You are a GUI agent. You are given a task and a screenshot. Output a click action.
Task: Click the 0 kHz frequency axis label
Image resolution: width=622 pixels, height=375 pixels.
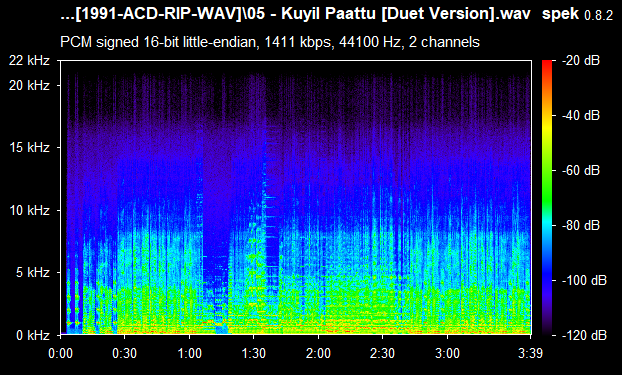tap(33, 335)
